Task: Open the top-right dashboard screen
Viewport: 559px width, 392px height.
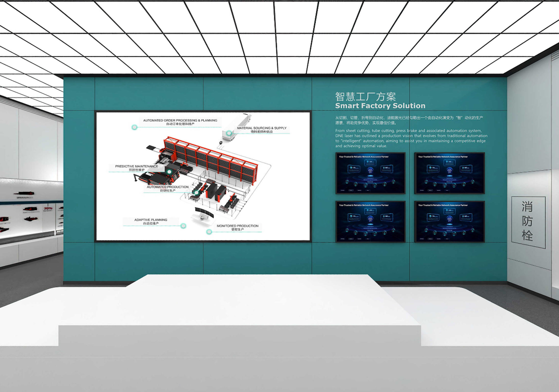Action: 449,173
